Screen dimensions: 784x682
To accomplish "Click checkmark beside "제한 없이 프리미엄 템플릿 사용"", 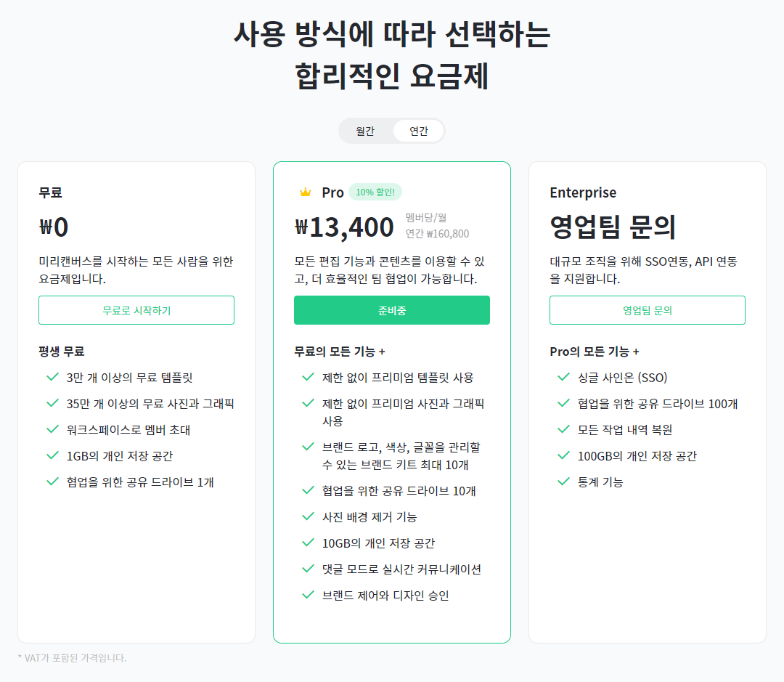I will [308, 377].
